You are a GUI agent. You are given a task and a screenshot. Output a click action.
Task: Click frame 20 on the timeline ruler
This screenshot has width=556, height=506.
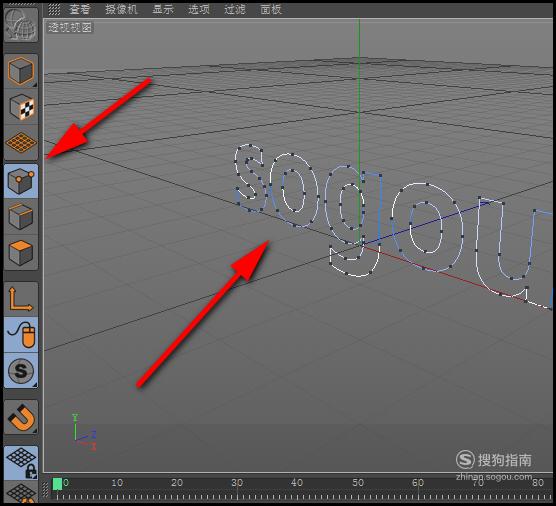[x=177, y=483]
